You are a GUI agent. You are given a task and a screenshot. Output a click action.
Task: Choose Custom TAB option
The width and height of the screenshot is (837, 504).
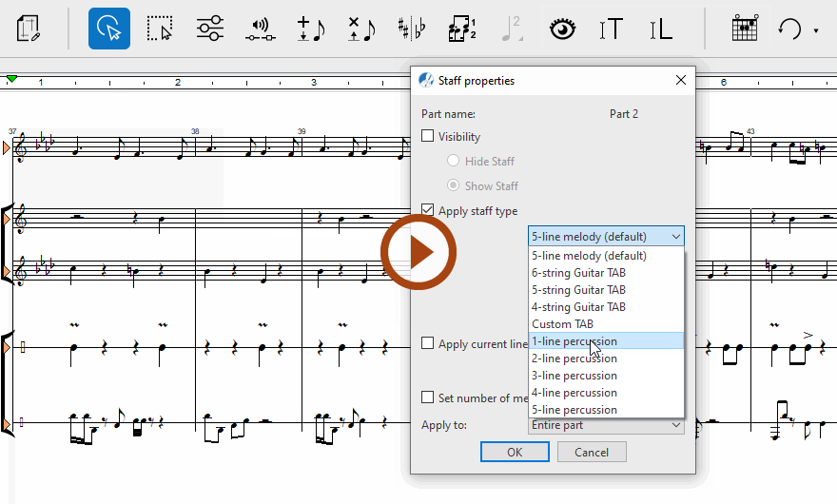[x=606, y=324]
